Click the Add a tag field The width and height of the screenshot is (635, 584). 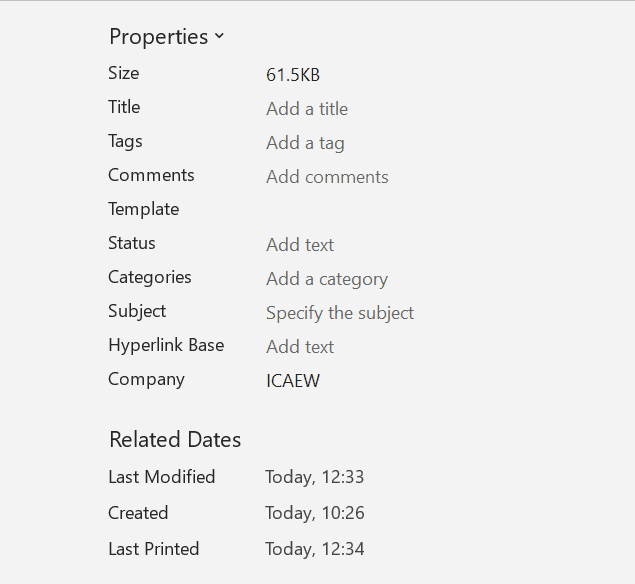[x=305, y=143]
